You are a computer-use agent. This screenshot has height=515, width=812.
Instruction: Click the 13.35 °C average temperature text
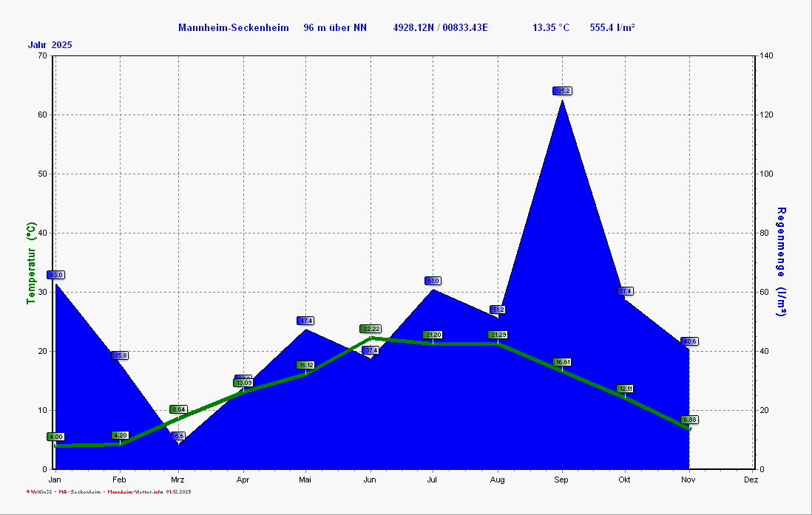pyautogui.click(x=551, y=27)
